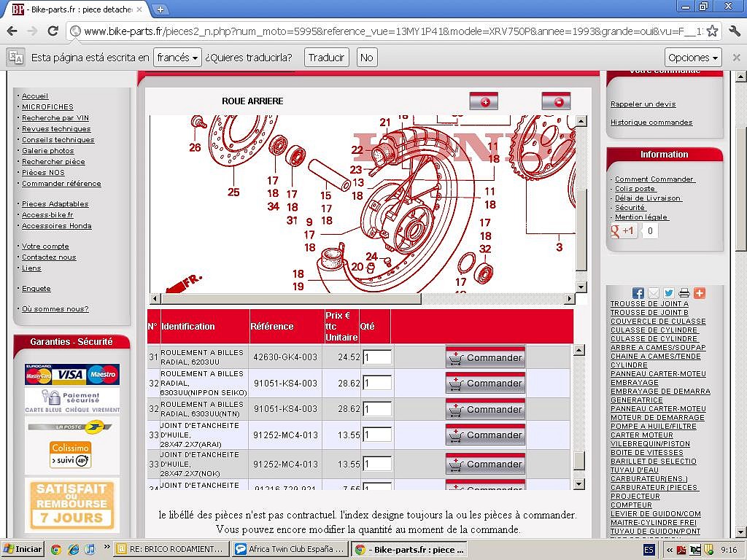Screen dimensions: 747x560
Task: Share the page via the Facebook icon
Action: 638,293
